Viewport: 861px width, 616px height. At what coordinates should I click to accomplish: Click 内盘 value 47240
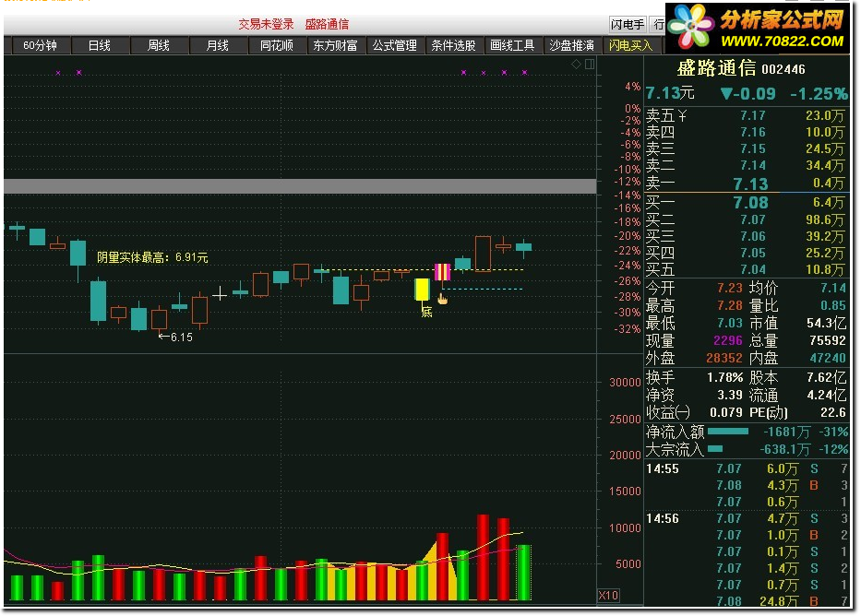(828, 358)
